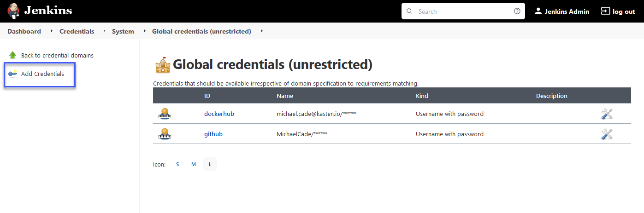Screen dimensions: 644x213
Task: Open the dockerhub credential link
Action: point(219,114)
